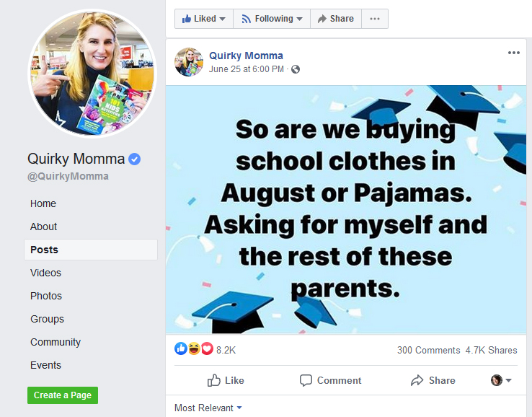Select the About page section

(x=43, y=227)
